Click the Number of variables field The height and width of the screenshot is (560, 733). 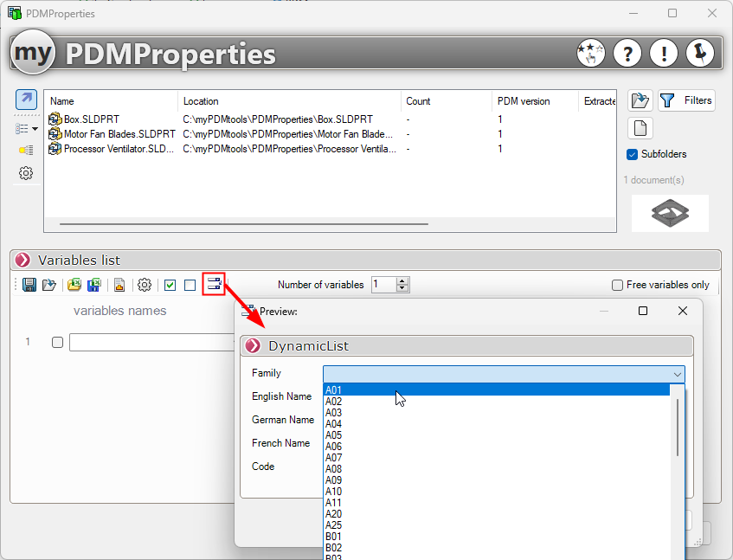pos(383,285)
